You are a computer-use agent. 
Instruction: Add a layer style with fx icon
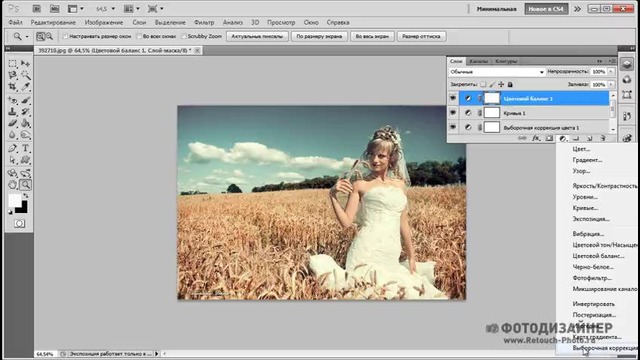point(536,138)
